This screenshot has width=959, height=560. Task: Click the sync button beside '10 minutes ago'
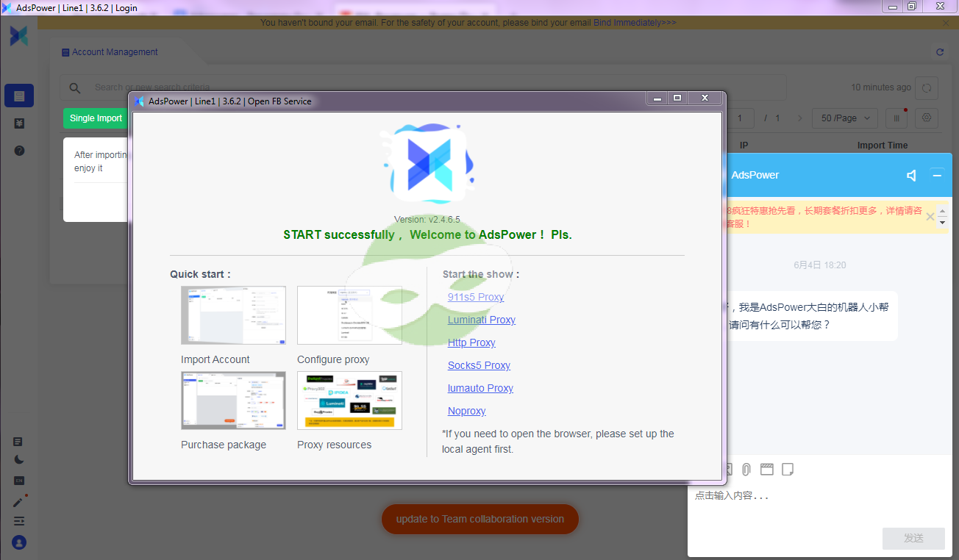[927, 87]
